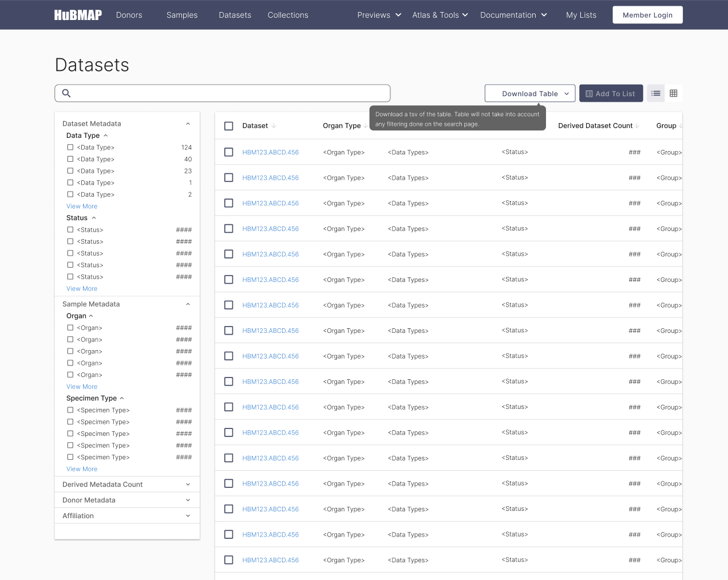Viewport: 728px width, 580px height.
Task: Open the Documentation menu
Action: 513,15
